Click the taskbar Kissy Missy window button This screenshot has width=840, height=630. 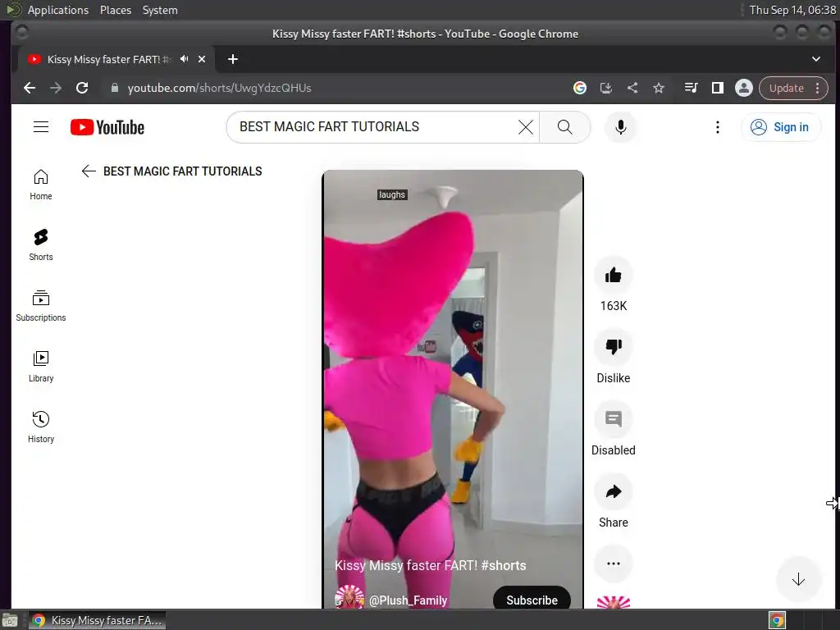(97, 620)
